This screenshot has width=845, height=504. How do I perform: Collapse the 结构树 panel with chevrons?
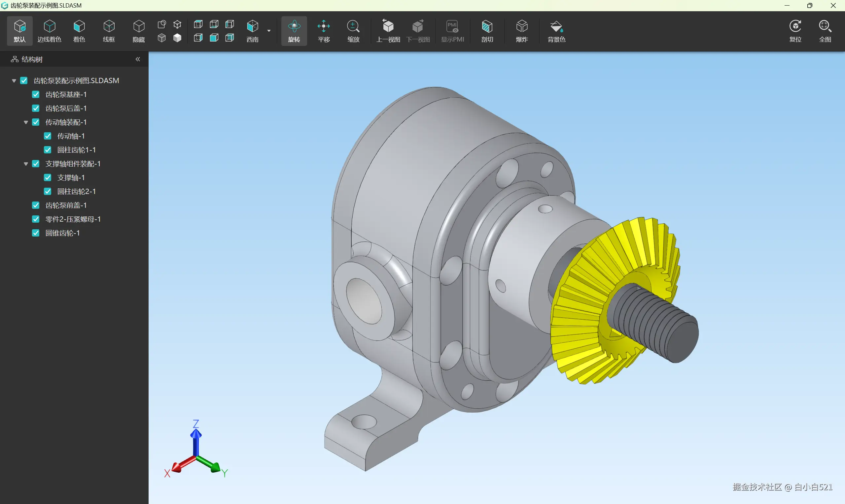click(138, 59)
